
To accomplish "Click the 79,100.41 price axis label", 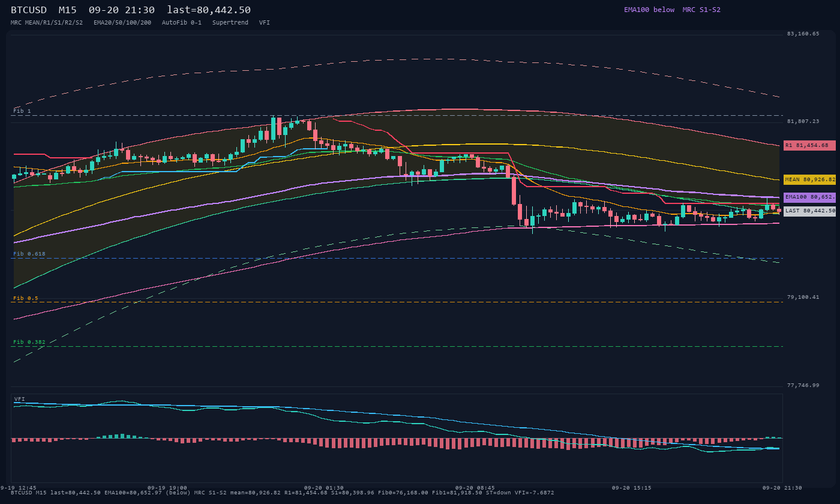I will 803,297.
